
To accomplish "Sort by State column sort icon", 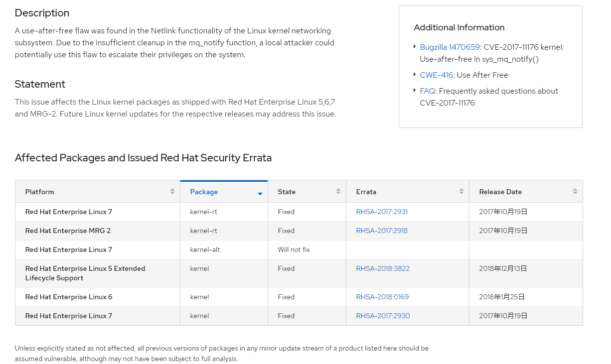I will pyautogui.click(x=338, y=192).
